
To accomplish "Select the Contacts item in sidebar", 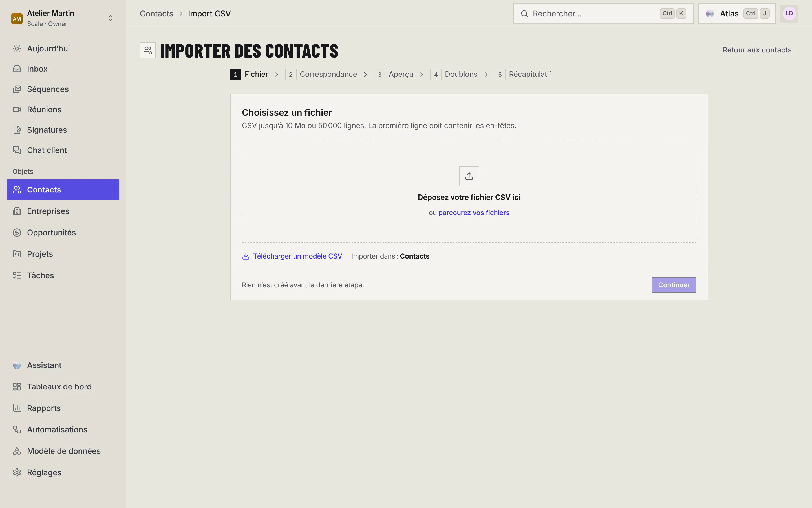I will click(63, 189).
